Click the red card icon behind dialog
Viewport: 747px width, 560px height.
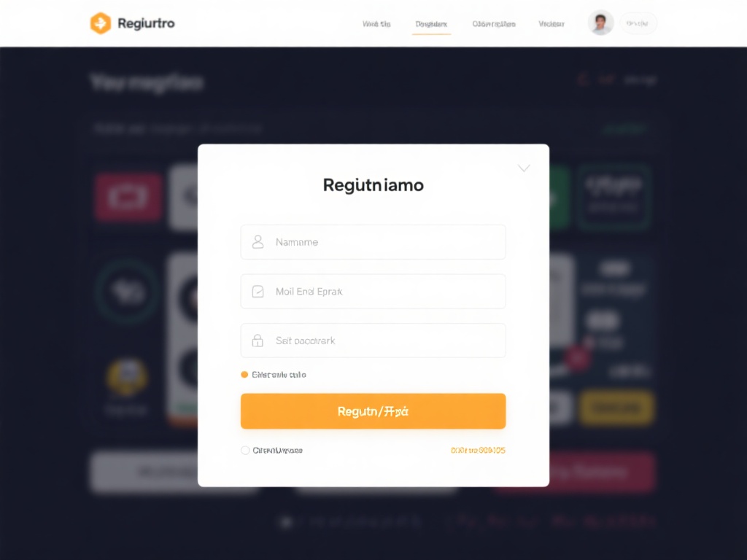128,197
